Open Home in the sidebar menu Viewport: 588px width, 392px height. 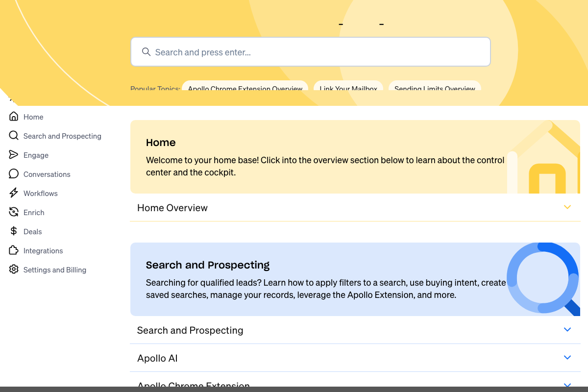(33, 117)
